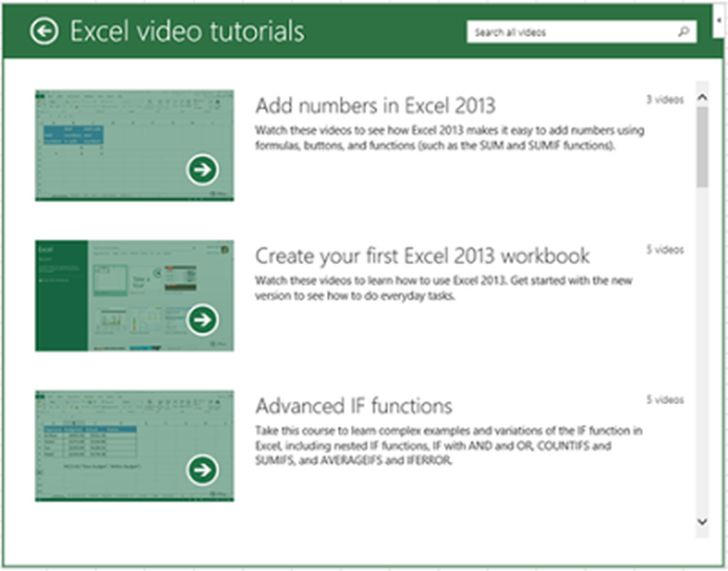Viewport: 728px width, 571px height.
Task: Click the magnifier icon in the search box
Action: [x=683, y=32]
